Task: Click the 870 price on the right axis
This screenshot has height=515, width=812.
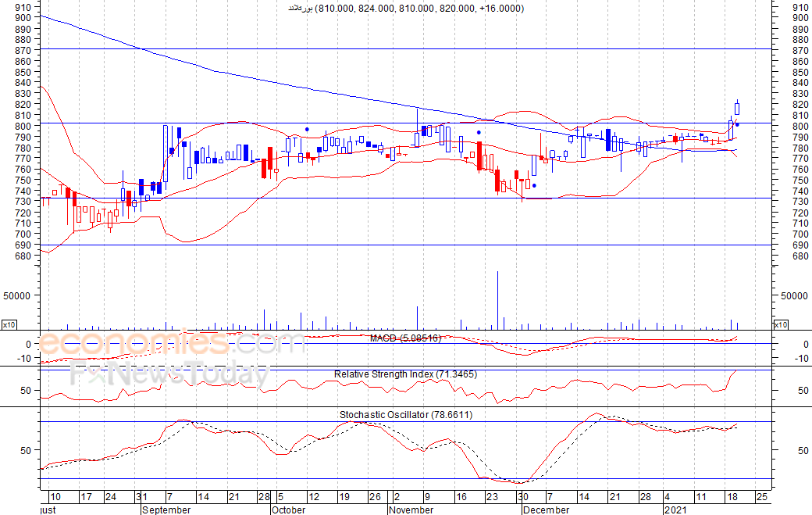Action: click(800, 50)
